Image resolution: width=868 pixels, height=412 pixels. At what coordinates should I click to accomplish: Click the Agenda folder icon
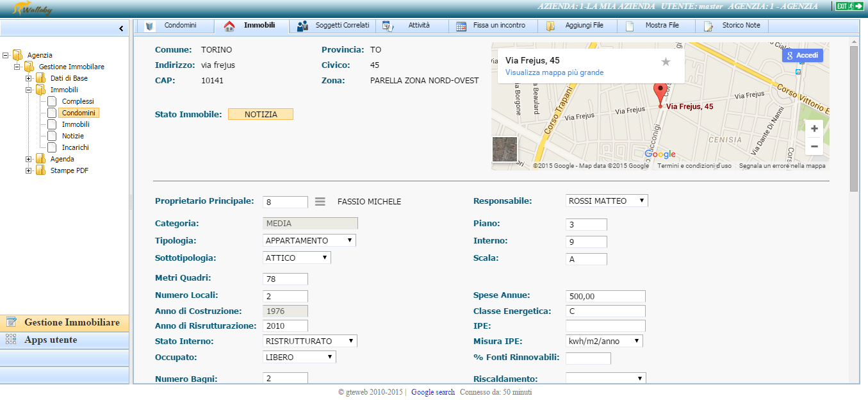tap(40, 159)
